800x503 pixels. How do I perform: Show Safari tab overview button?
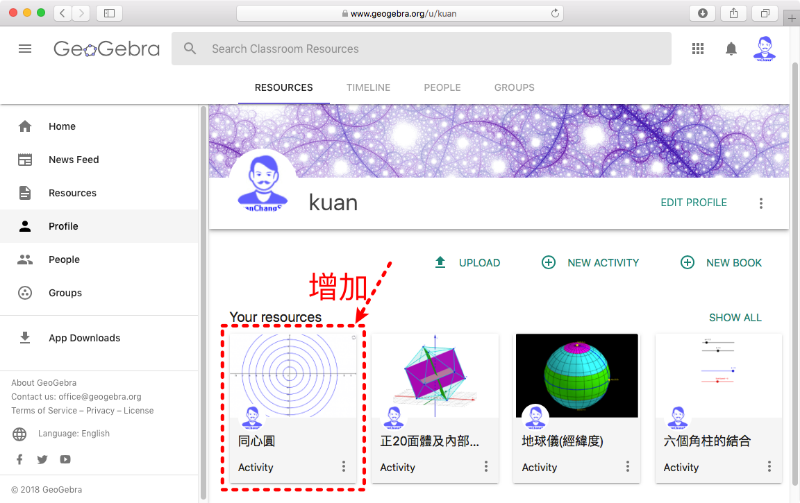pyautogui.click(x=765, y=13)
